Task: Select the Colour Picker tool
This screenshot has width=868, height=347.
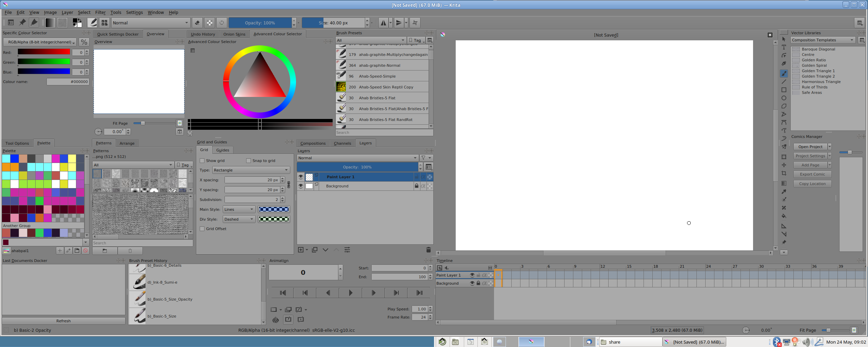Action: (x=784, y=191)
